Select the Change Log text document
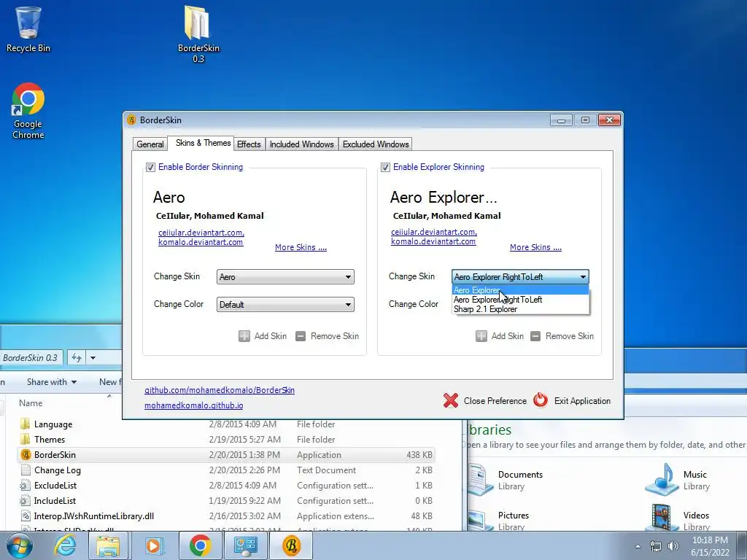 click(226, 470)
